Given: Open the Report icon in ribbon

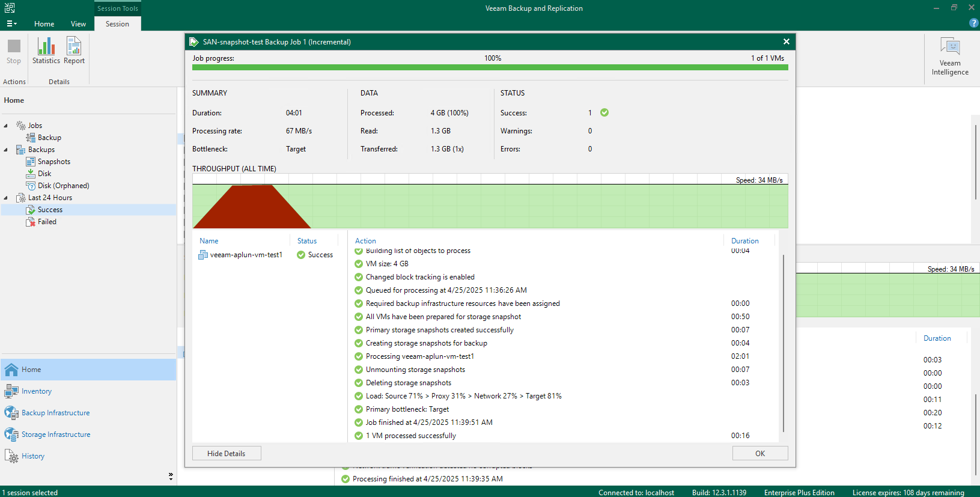Looking at the screenshot, I should pos(74,46).
